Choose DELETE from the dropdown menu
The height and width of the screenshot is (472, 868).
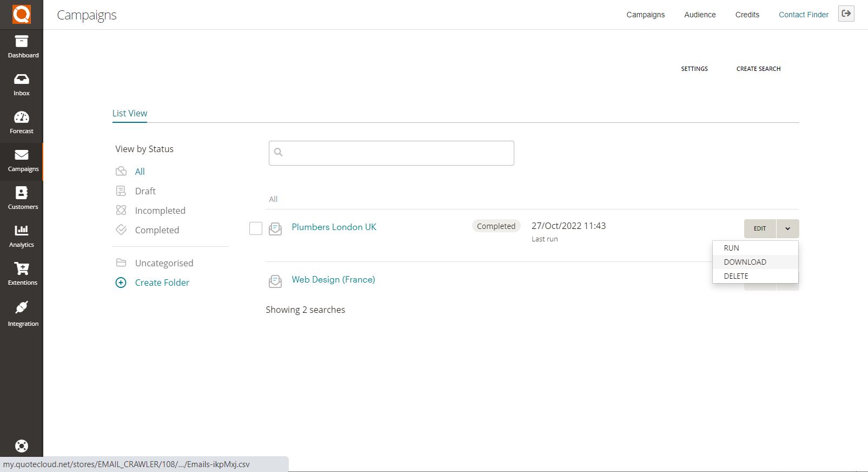pyautogui.click(x=756, y=276)
